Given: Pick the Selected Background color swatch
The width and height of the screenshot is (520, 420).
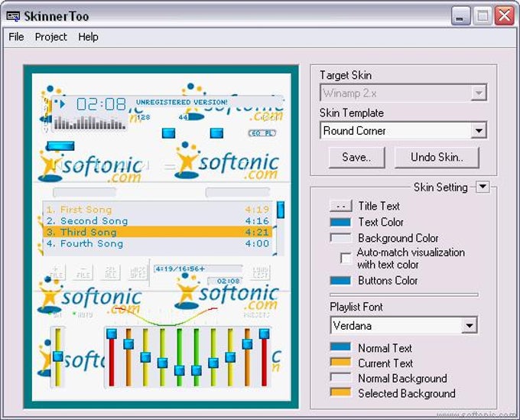Looking at the screenshot, I should click(x=340, y=392).
